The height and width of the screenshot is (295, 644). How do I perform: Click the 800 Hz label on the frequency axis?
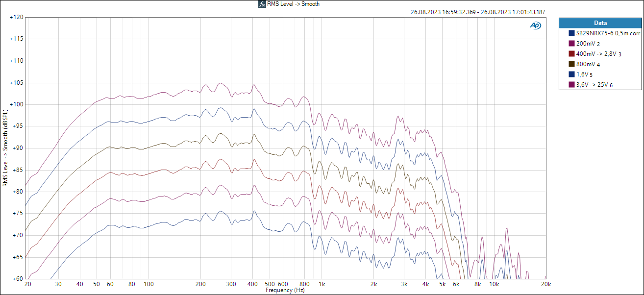pos(305,284)
